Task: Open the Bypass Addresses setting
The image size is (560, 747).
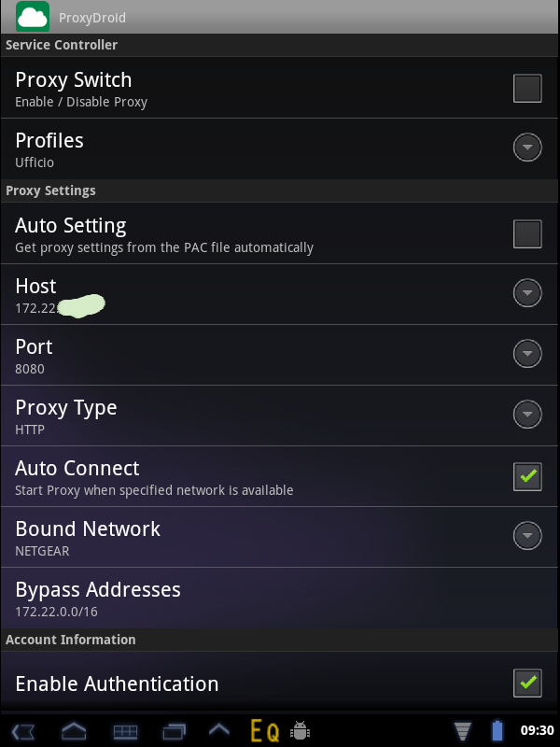Action: (x=279, y=598)
